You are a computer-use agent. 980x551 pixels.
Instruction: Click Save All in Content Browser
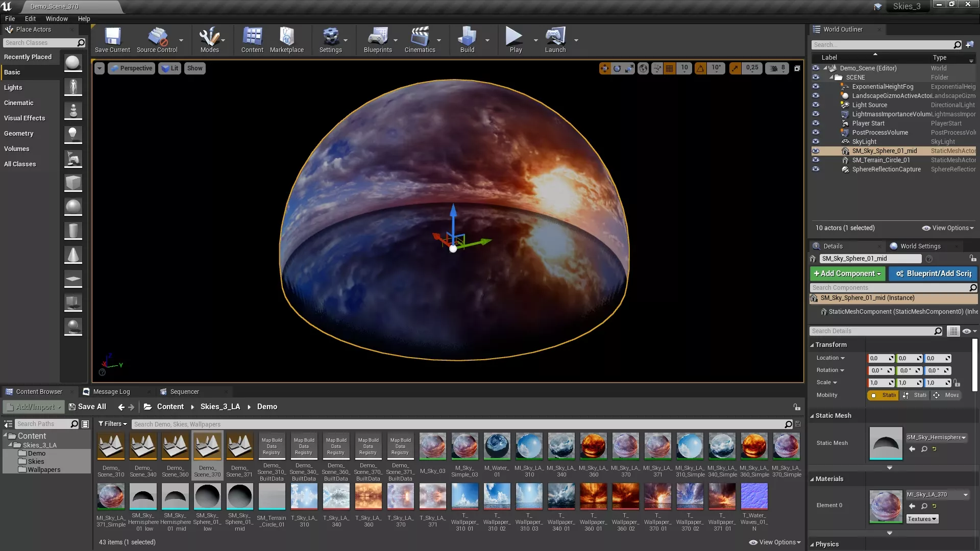click(x=87, y=407)
